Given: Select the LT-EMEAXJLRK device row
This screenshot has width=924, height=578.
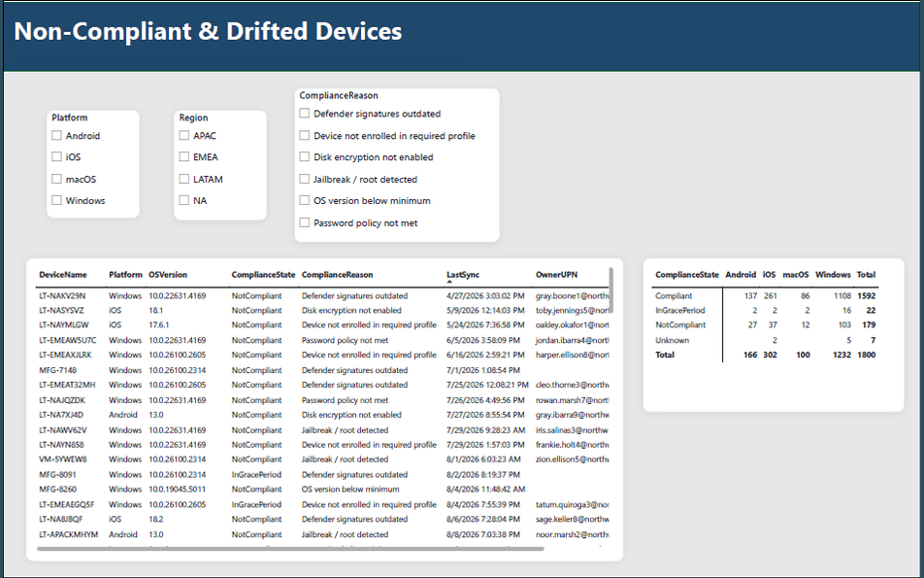Looking at the screenshot, I should [323, 356].
